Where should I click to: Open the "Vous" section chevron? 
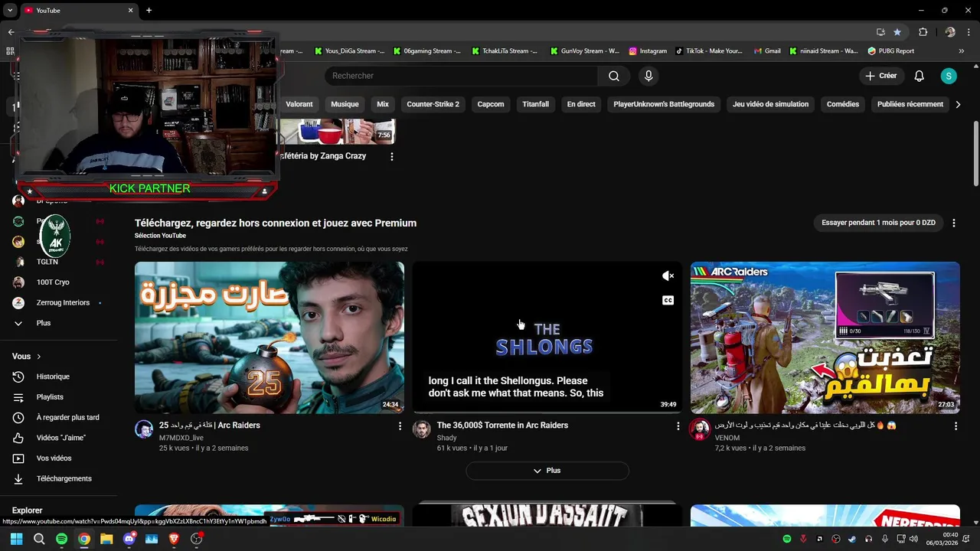pyautogui.click(x=38, y=357)
